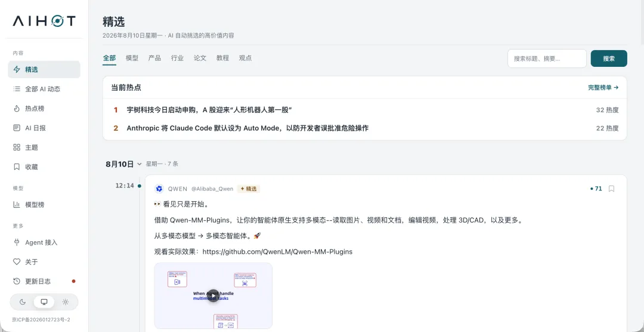Click the bookmark icon beside 收藏 in sidebar

tap(17, 167)
